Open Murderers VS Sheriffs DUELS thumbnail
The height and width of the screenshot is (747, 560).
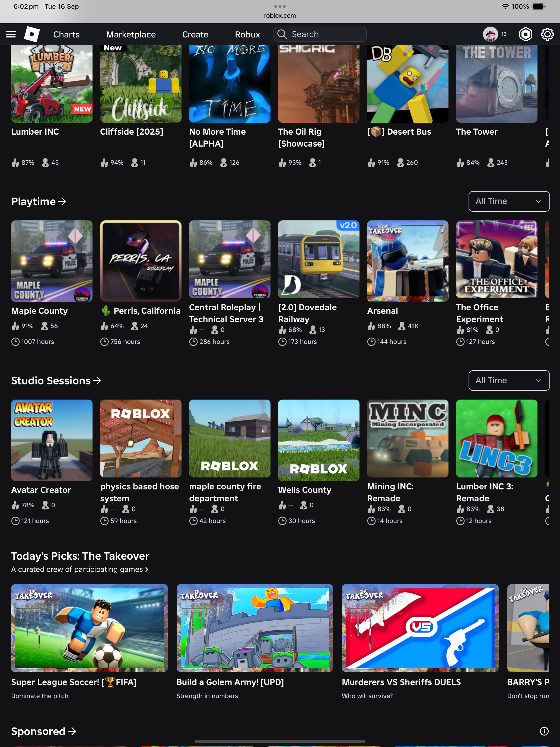(420, 628)
